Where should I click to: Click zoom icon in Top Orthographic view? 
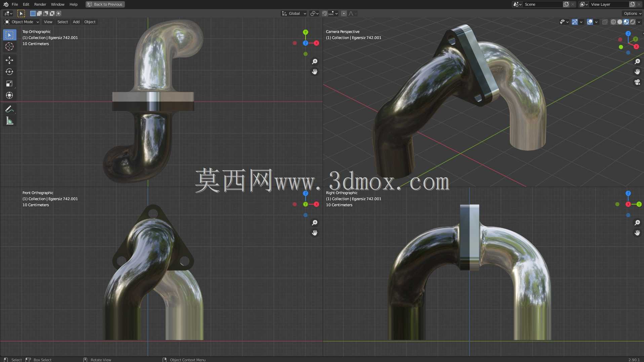tap(315, 62)
